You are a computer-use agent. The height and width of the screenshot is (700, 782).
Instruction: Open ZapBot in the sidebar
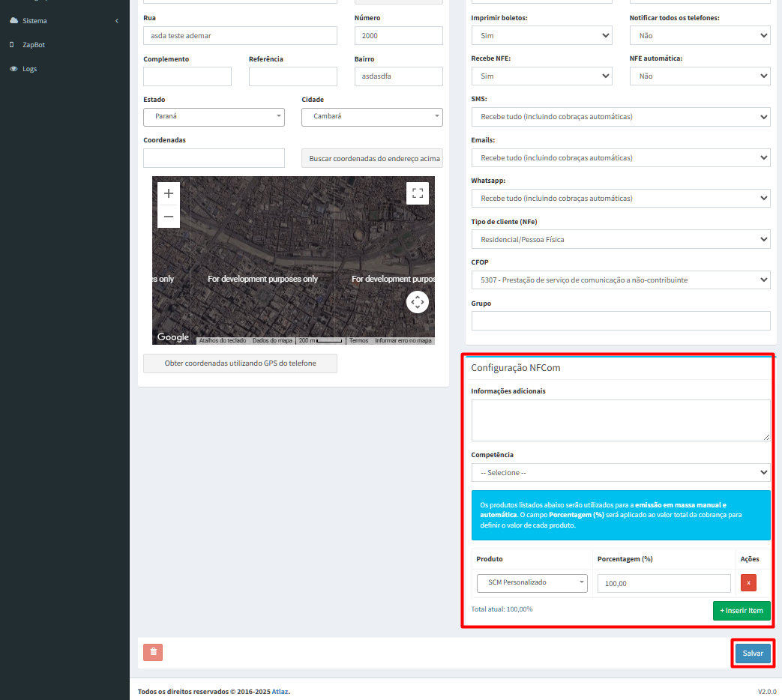coord(34,45)
